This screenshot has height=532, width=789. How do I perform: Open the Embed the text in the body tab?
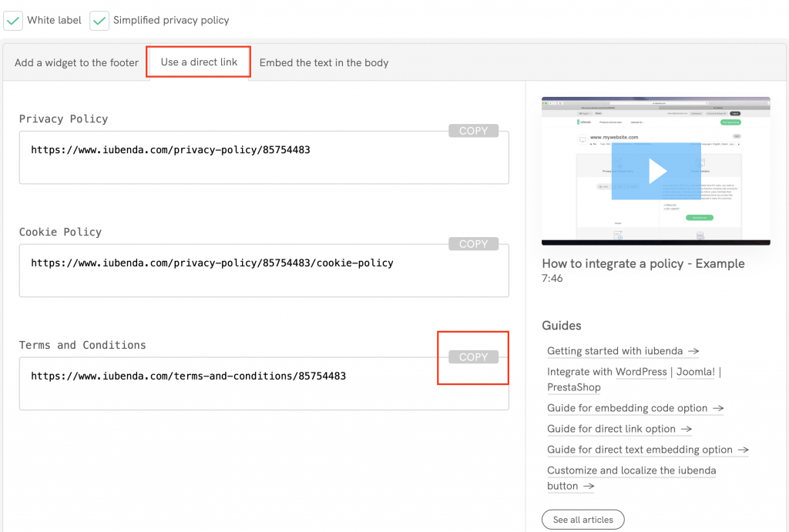324,62
